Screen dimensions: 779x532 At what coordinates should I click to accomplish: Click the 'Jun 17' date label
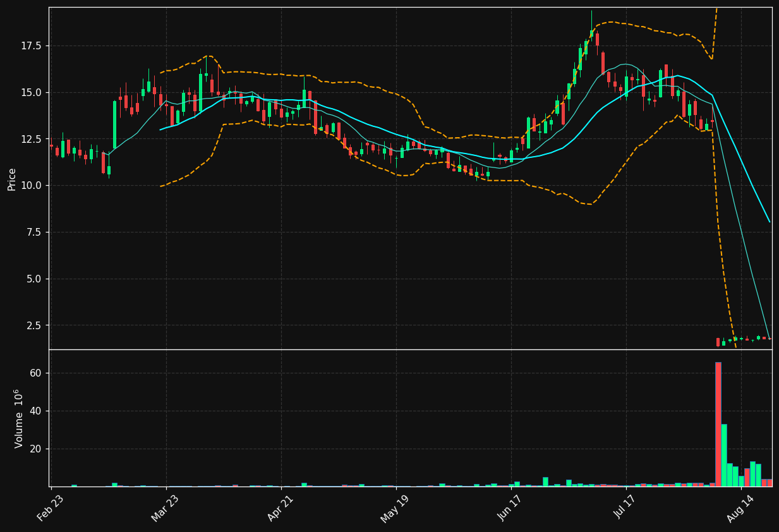tap(510, 508)
